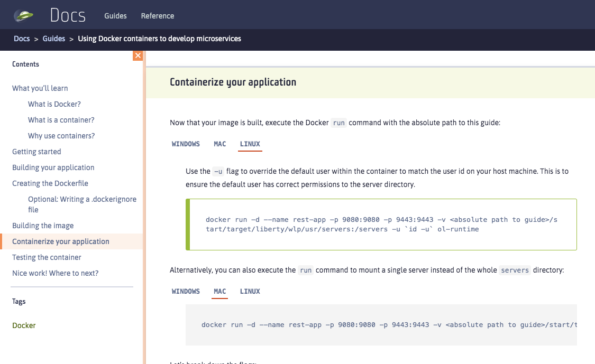
Task: Open 'What is Docker?' section
Action: [55, 104]
